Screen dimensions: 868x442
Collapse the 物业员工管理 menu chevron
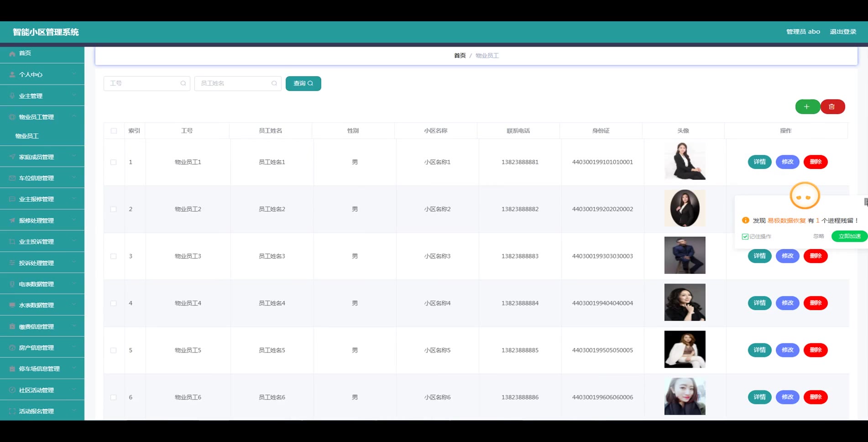[74, 116]
